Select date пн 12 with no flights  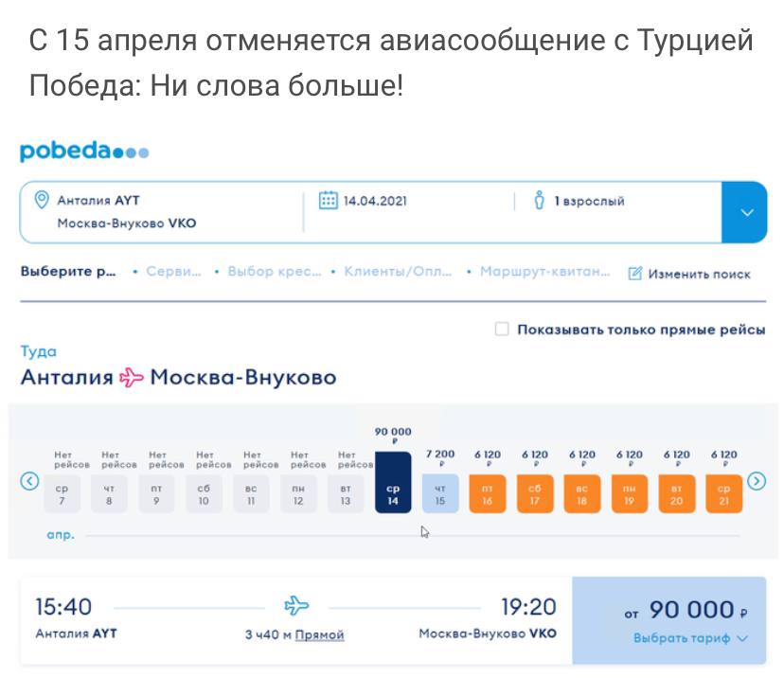(x=298, y=493)
